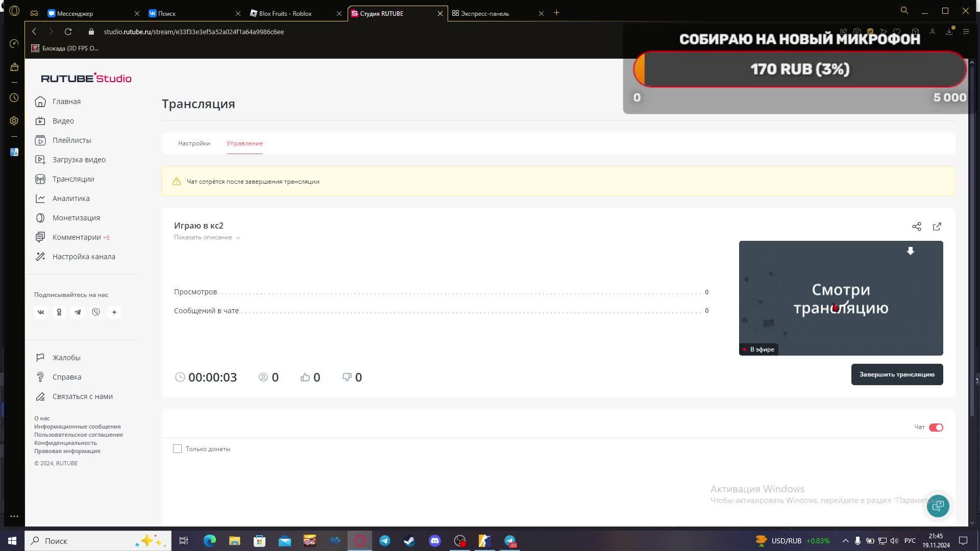Toggle the Чат switch off
This screenshot has width=980, height=551.
pos(936,428)
